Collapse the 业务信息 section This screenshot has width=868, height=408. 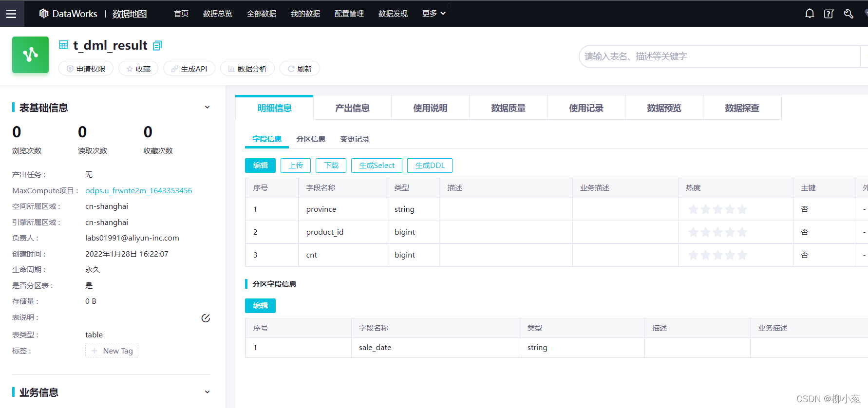207,392
